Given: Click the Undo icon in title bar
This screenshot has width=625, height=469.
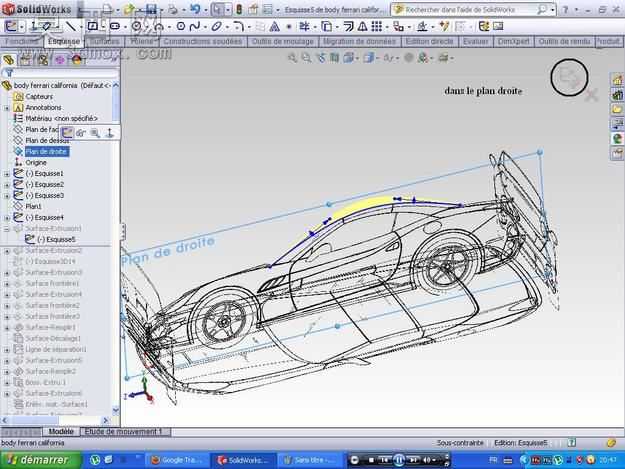Looking at the screenshot, I should coord(195,9).
